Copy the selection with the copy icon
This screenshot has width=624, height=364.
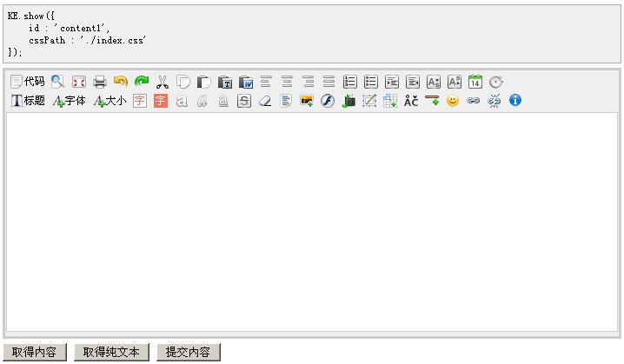coord(183,82)
